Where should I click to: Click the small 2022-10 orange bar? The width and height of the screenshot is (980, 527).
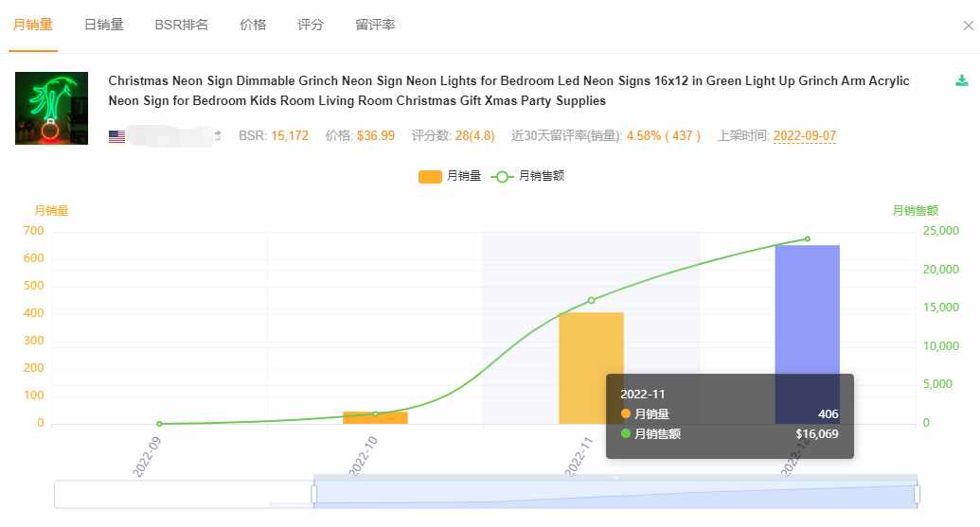375,418
